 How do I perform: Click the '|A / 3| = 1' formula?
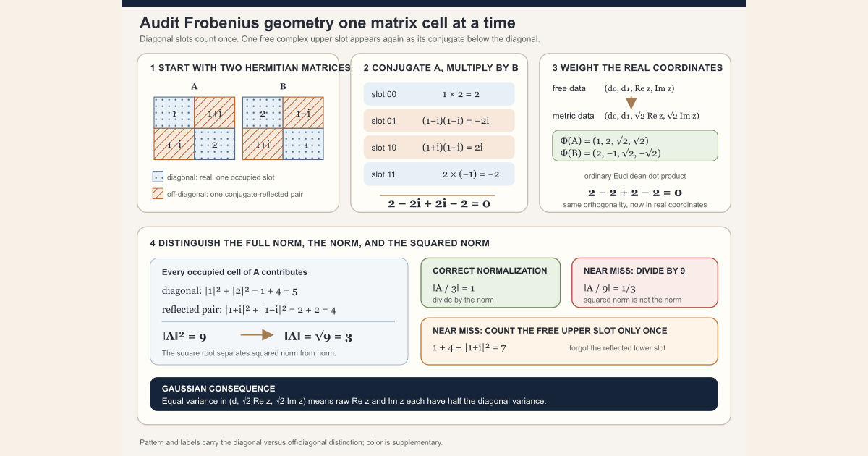pyautogui.click(x=454, y=287)
